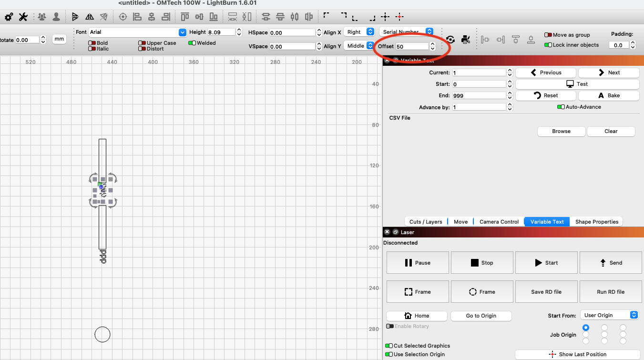
Task: Enable the Welded text option
Action: (192, 42)
